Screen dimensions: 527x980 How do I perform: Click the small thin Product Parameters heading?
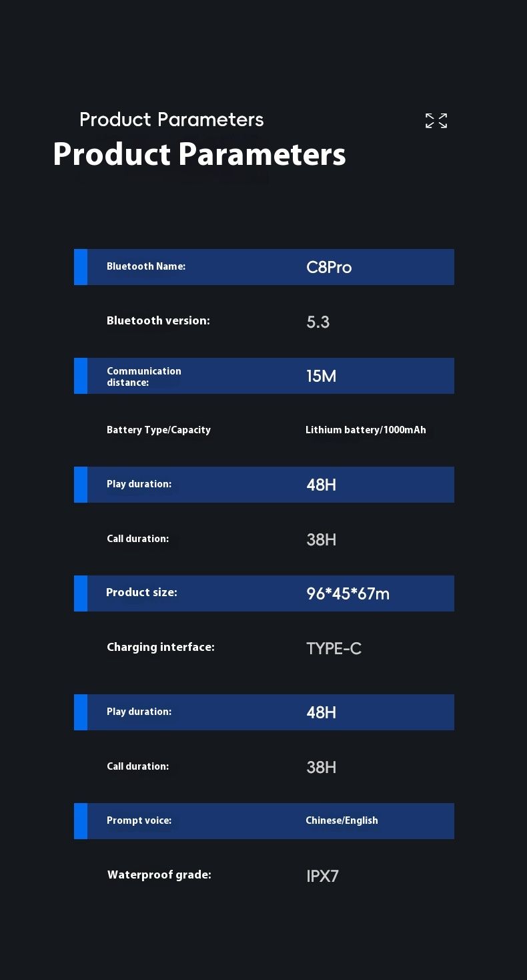(x=171, y=119)
